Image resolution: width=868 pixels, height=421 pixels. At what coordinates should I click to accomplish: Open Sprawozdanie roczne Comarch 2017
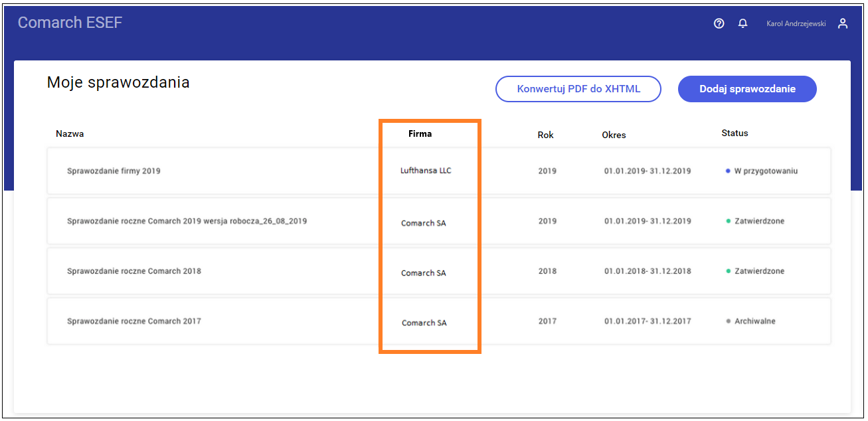click(x=438, y=321)
